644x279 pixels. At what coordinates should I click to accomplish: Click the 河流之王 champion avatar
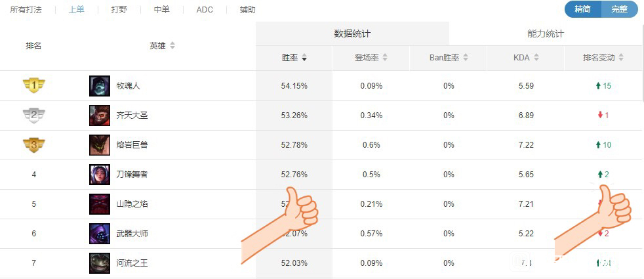pyautogui.click(x=100, y=263)
